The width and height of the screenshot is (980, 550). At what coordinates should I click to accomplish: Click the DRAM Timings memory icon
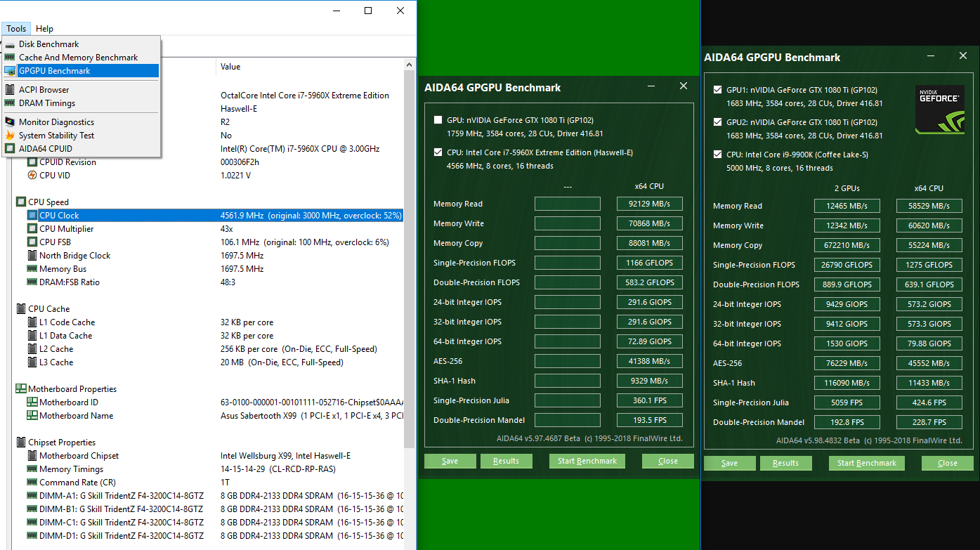[x=10, y=103]
